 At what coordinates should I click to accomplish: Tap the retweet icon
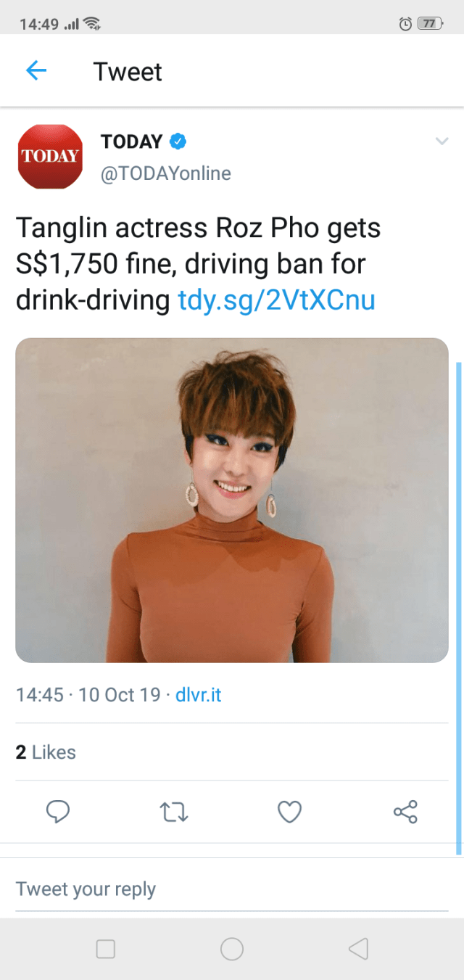coord(174,812)
